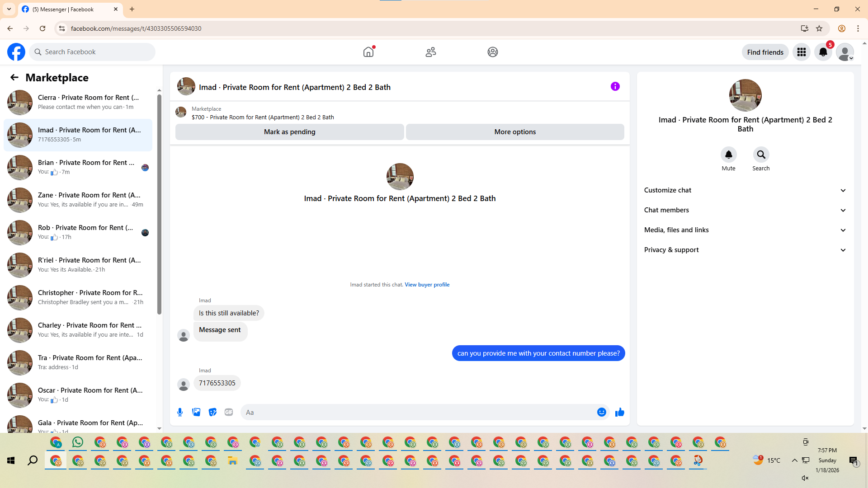Open the notifications bell
This screenshot has width=868, height=488.
[x=823, y=52]
